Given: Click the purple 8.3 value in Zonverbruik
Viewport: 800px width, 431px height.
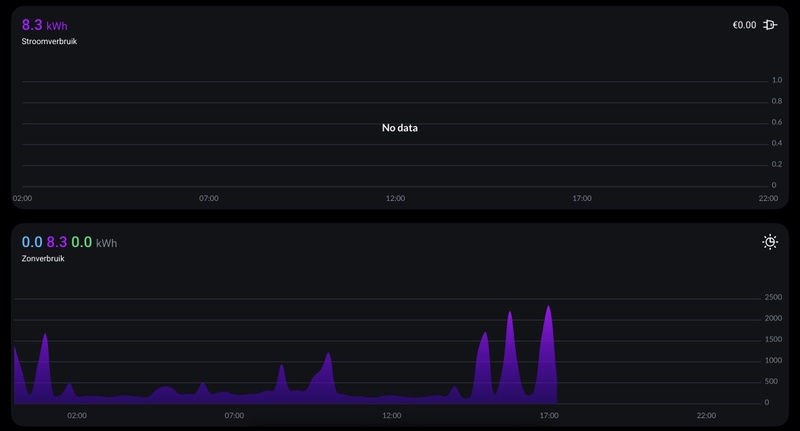Looking at the screenshot, I should pyautogui.click(x=57, y=242).
